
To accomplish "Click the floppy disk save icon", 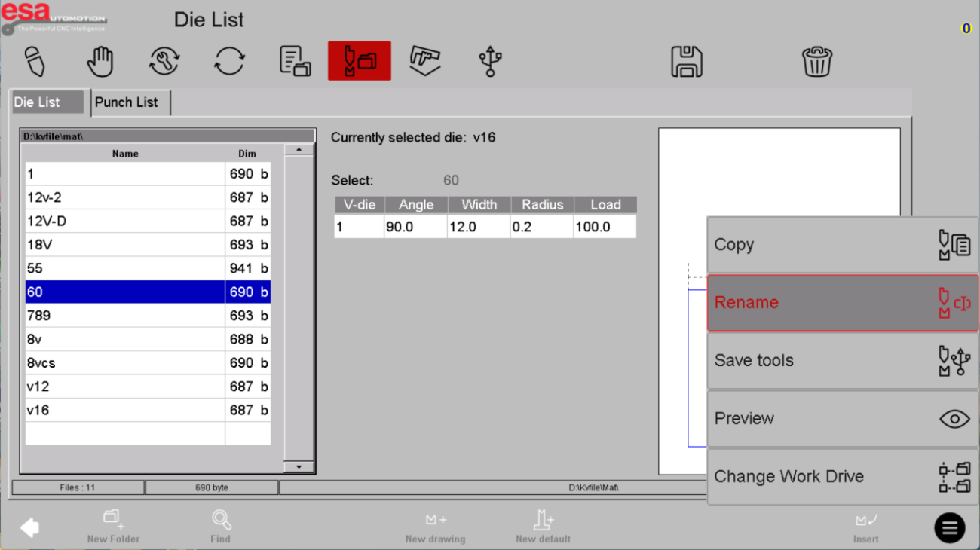I will pos(686,62).
